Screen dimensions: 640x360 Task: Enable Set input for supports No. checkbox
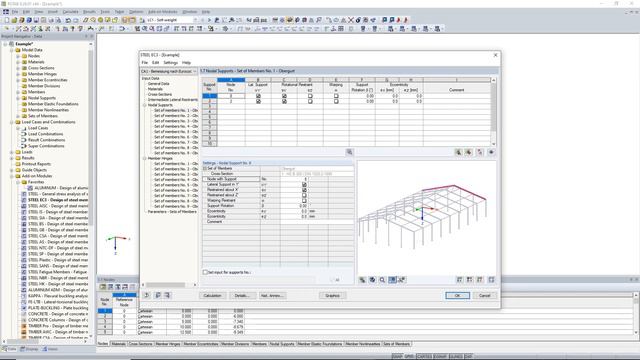[x=205, y=272]
